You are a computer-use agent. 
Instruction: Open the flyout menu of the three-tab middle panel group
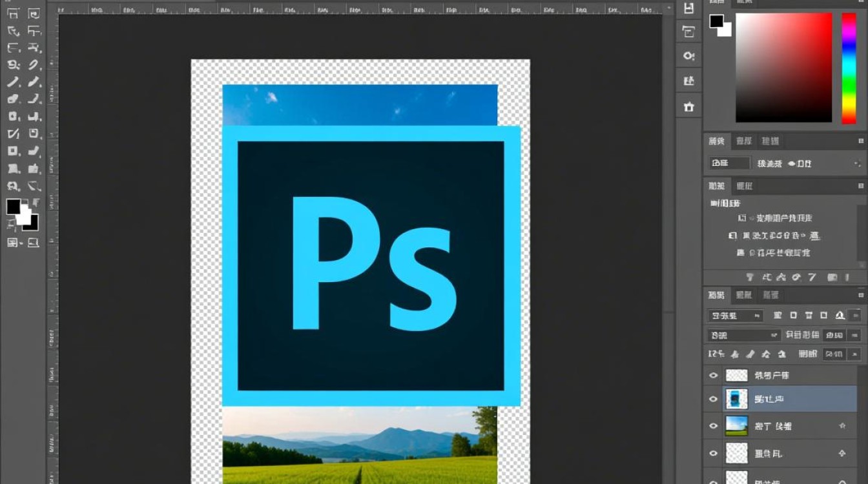point(861,141)
